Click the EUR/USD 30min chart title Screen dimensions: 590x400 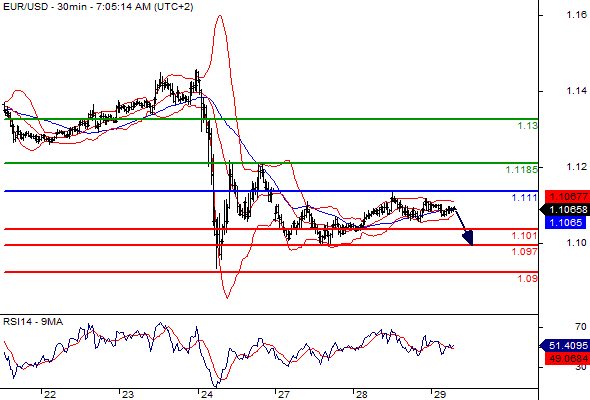point(98,7)
